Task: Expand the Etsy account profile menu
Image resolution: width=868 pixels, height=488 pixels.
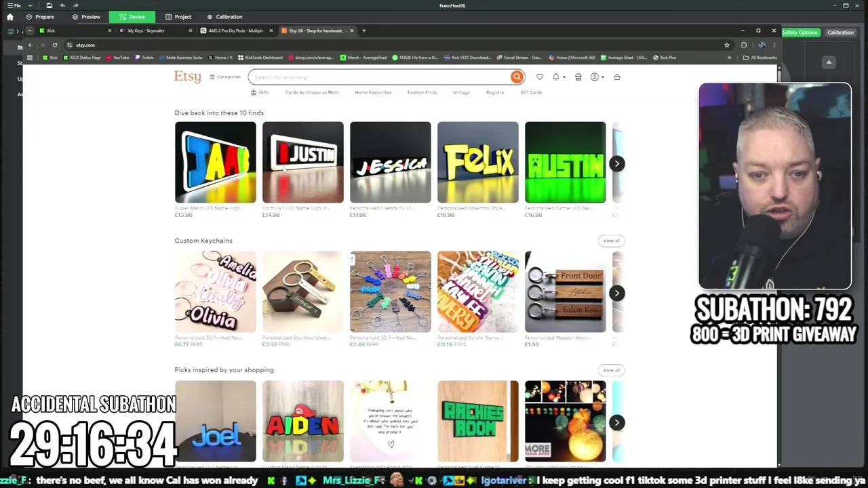Action: [x=596, y=77]
